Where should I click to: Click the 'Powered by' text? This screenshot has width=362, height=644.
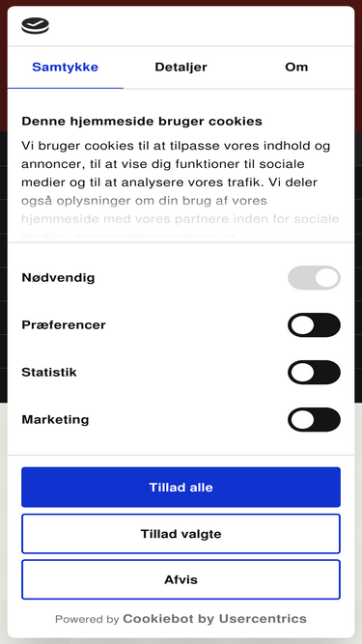click(x=87, y=619)
